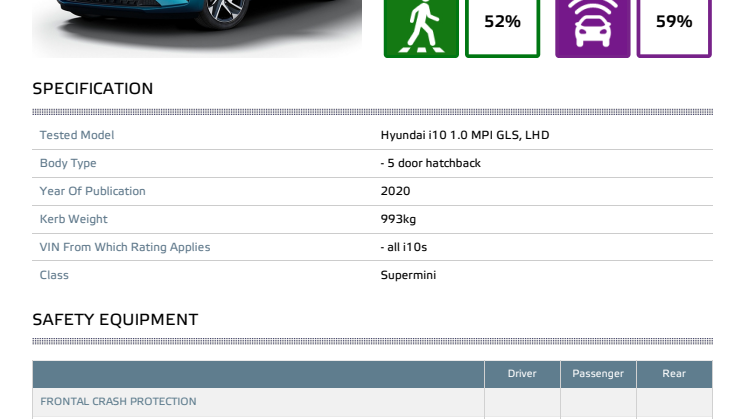This screenshot has height=419, width=746.
Task: Click the FRONTAL CRASH PROTECTION row
Action: [x=373, y=402]
